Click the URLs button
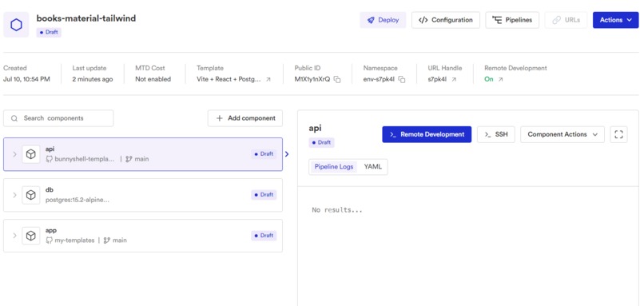 pyautogui.click(x=566, y=20)
